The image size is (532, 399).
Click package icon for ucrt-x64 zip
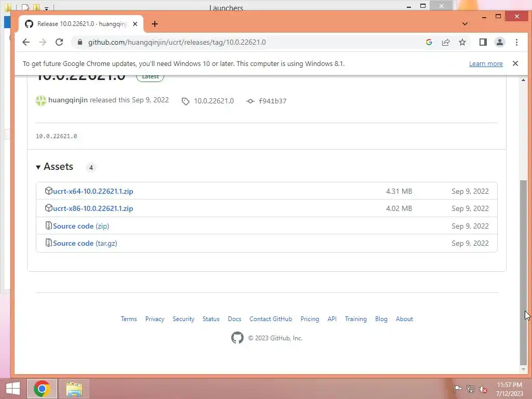48,191
